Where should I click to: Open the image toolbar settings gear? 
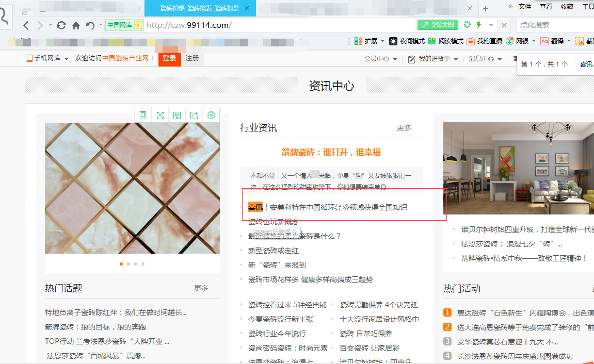coord(211,115)
